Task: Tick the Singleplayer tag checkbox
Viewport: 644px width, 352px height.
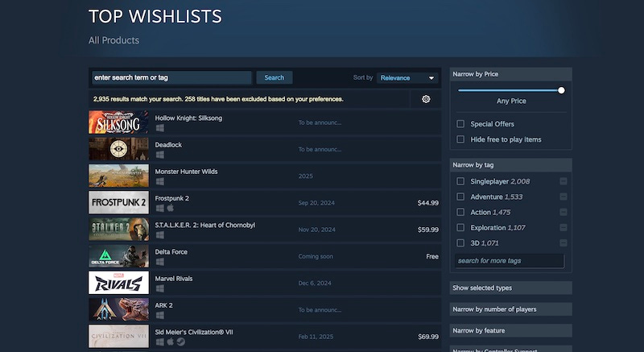Action: pyautogui.click(x=460, y=181)
